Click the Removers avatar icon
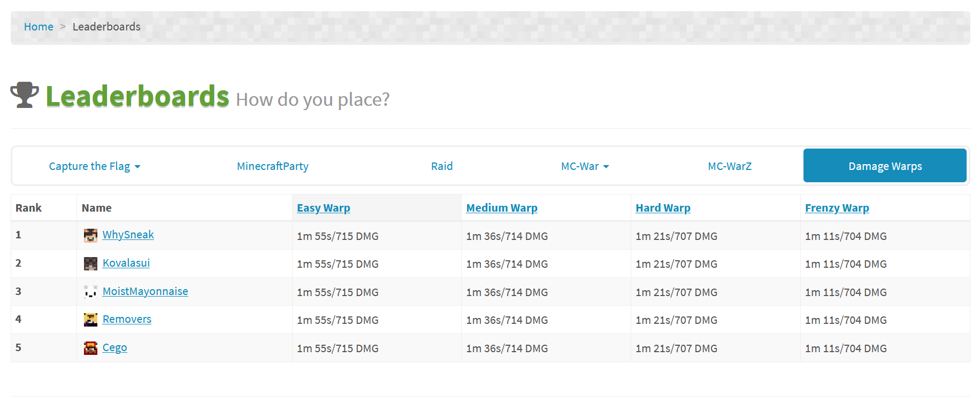Screen dimensions: 980x419 (90, 320)
